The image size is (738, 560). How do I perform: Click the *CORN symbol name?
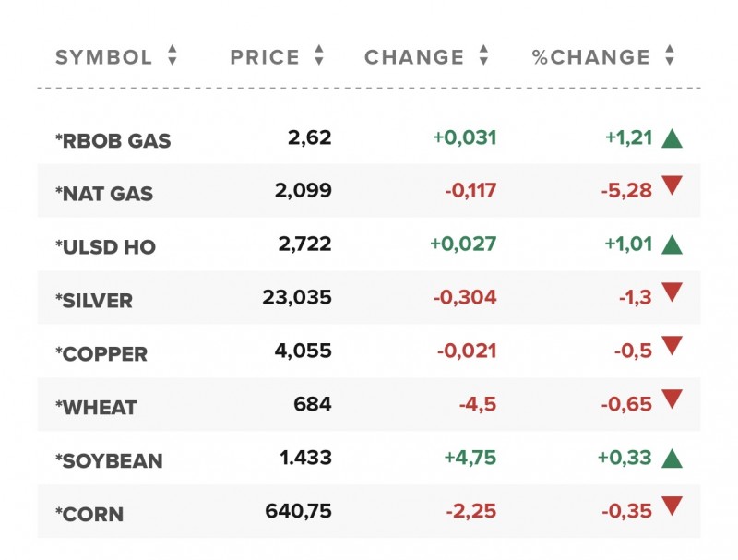point(89,515)
